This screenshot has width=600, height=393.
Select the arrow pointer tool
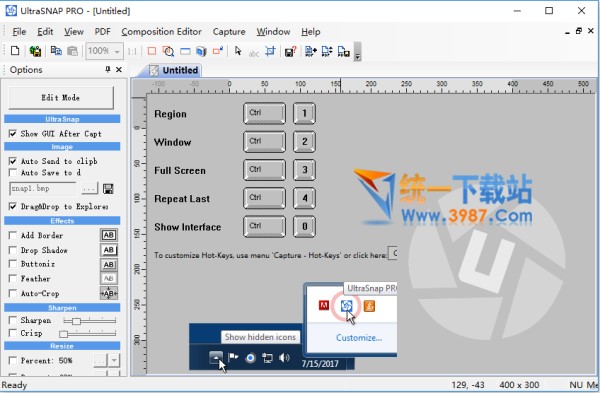point(238,51)
